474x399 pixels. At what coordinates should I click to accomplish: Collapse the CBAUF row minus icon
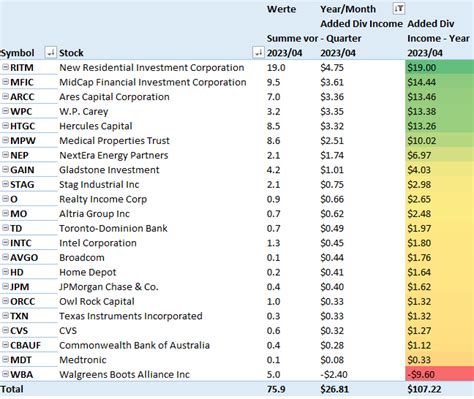coord(5,345)
